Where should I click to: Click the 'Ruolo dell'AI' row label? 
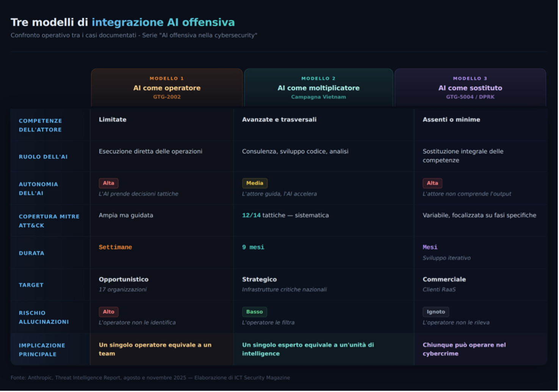tap(43, 157)
